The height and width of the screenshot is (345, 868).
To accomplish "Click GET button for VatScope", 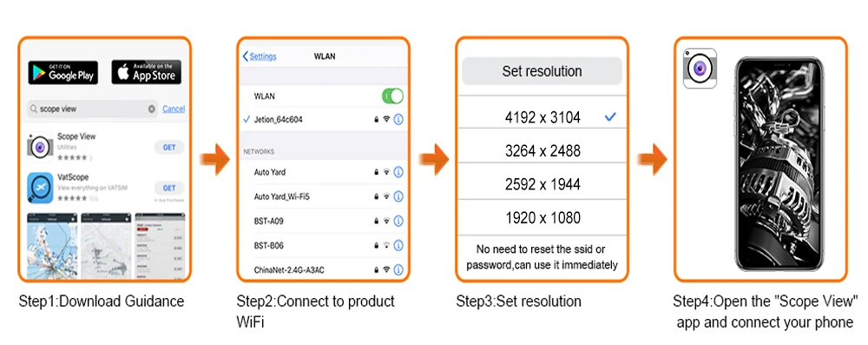I will tap(169, 188).
